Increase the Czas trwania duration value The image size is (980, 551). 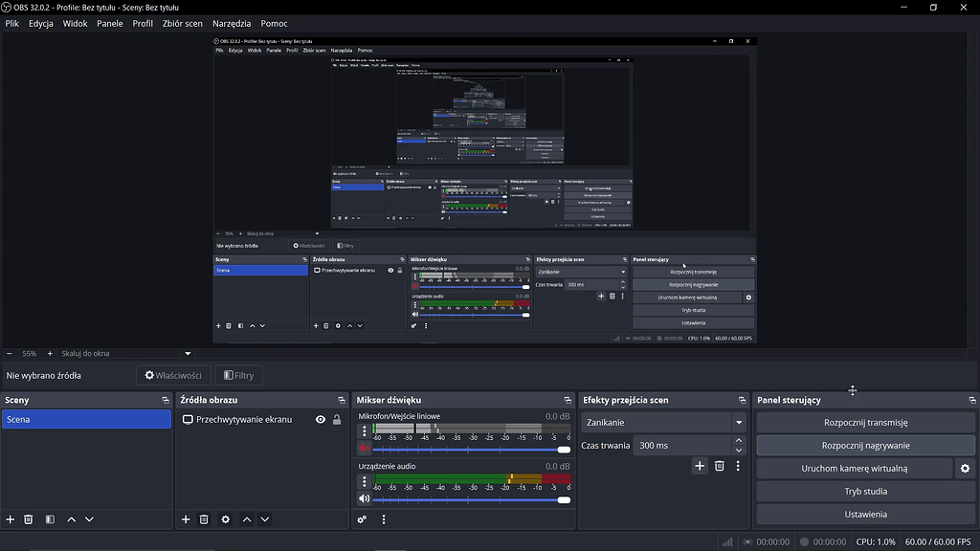point(739,440)
